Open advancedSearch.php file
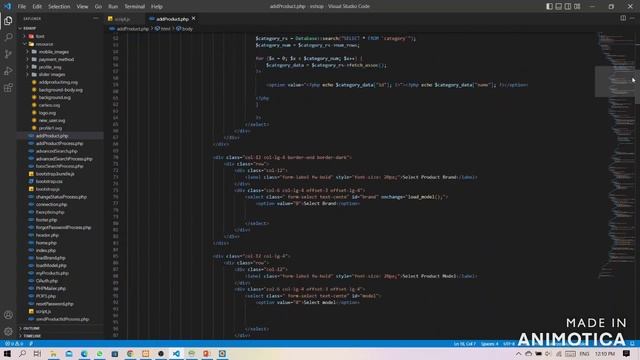The image size is (640, 360). 57,151
